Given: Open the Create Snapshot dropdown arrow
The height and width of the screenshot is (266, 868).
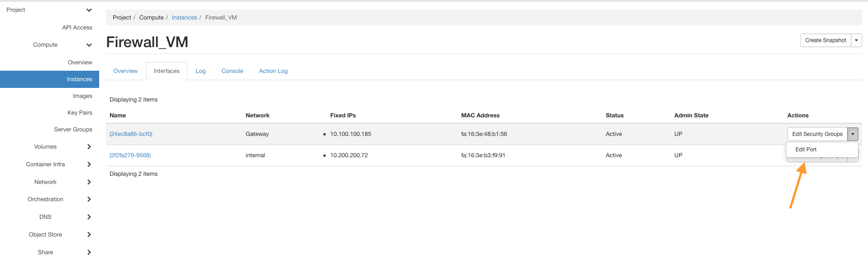Looking at the screenshot, I should [856, 40].
